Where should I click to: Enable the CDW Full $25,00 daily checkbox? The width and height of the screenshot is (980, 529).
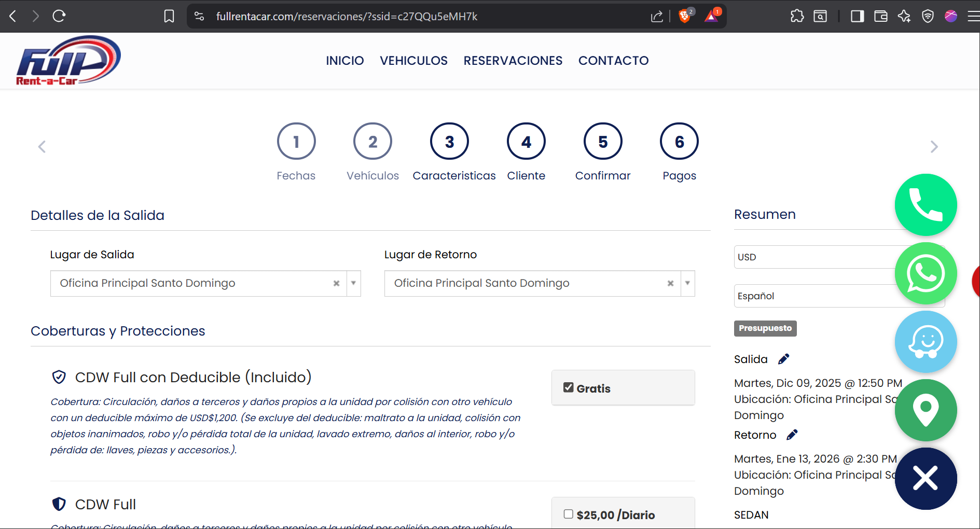[x=569, y=514]
